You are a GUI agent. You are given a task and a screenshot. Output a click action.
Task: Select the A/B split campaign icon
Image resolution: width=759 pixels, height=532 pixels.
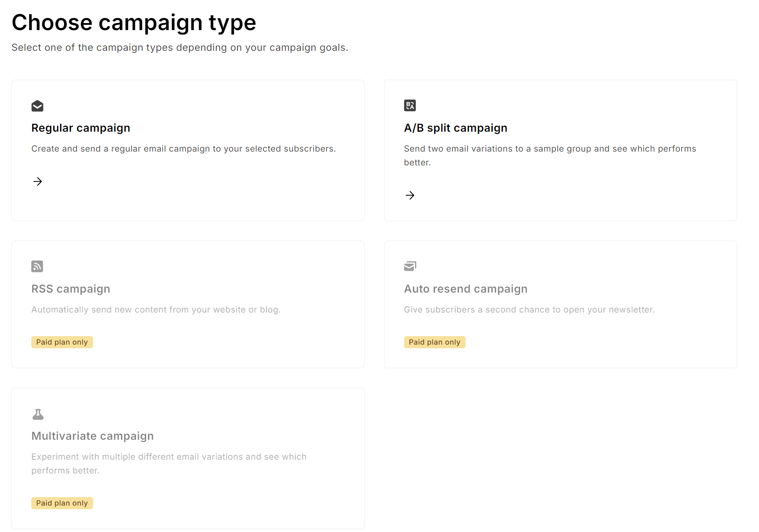pyautogui.click(x=410, y=105)
